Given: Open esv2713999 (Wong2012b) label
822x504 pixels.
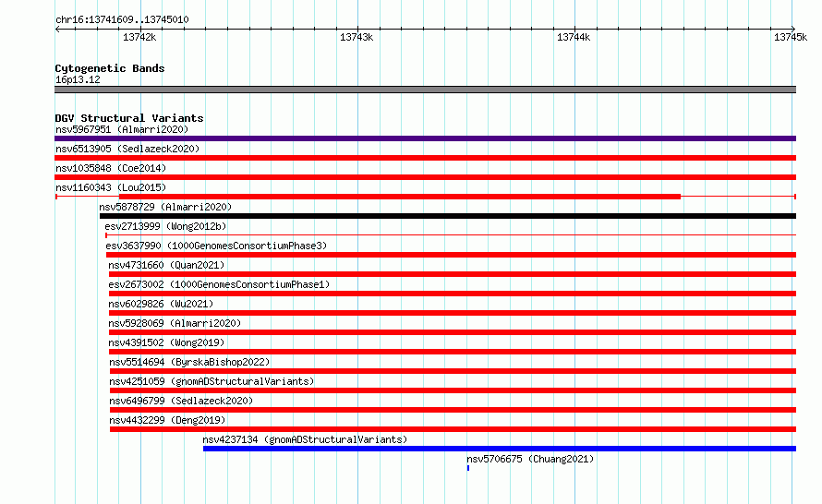Looking at the screenshot, I should tap(165, 226).
